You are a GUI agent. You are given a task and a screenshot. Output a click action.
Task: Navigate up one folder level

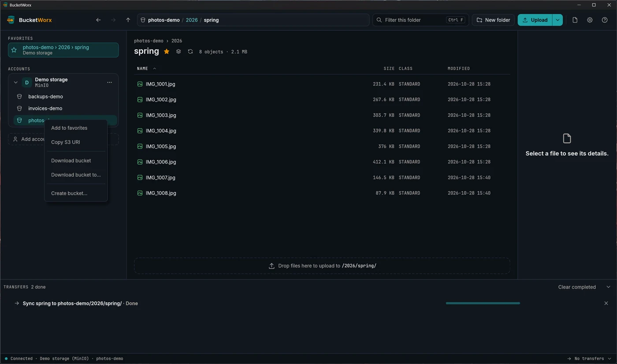tap(128, 20)
